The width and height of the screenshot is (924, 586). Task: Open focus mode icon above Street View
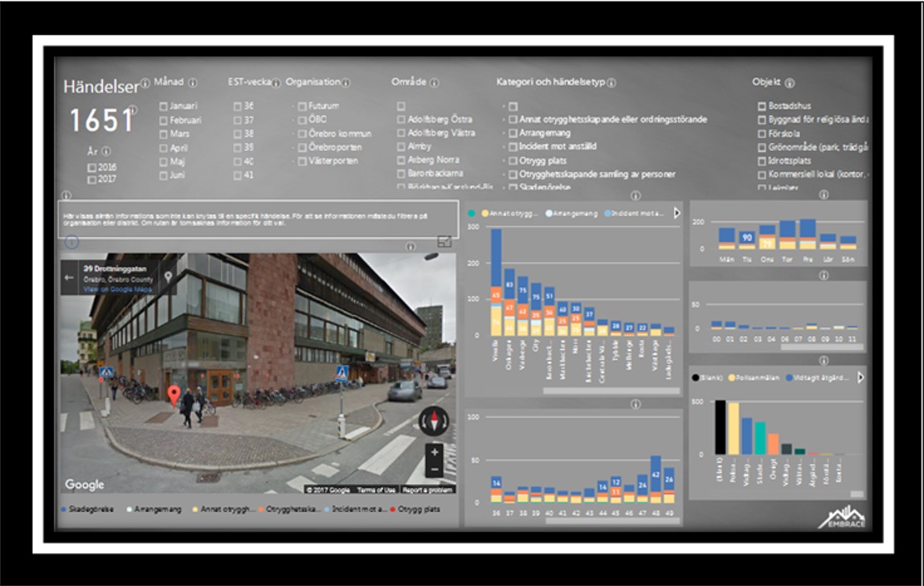click(x=444, y=242)
